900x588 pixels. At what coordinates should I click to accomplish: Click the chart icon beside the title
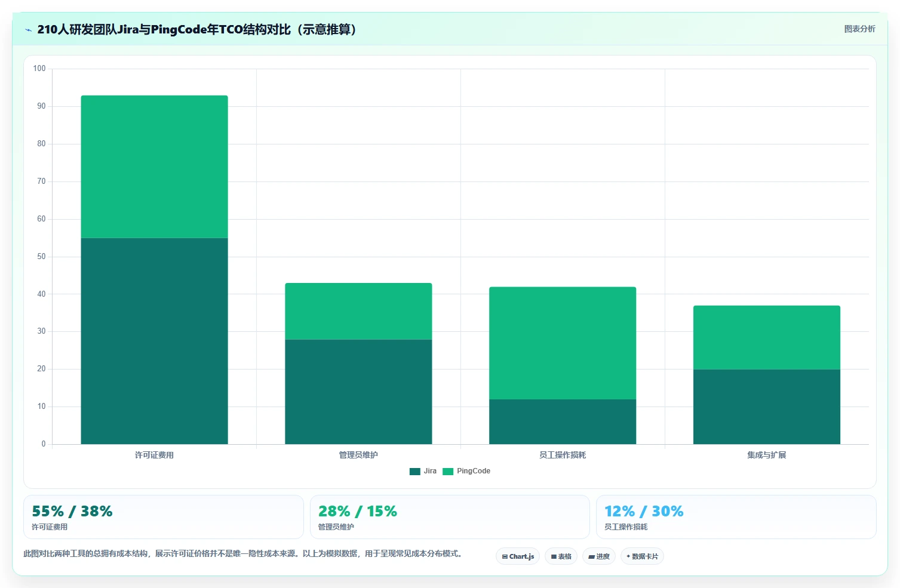[x=28, y=30]
